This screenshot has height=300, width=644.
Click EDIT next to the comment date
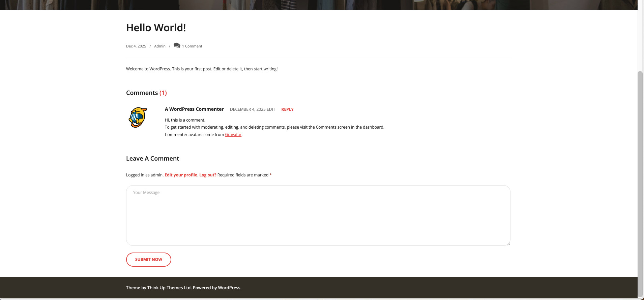tap(271, 109)
